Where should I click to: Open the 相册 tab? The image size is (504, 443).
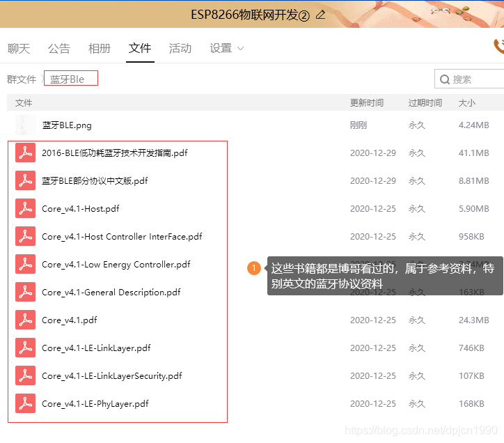(x=100, y=49)
